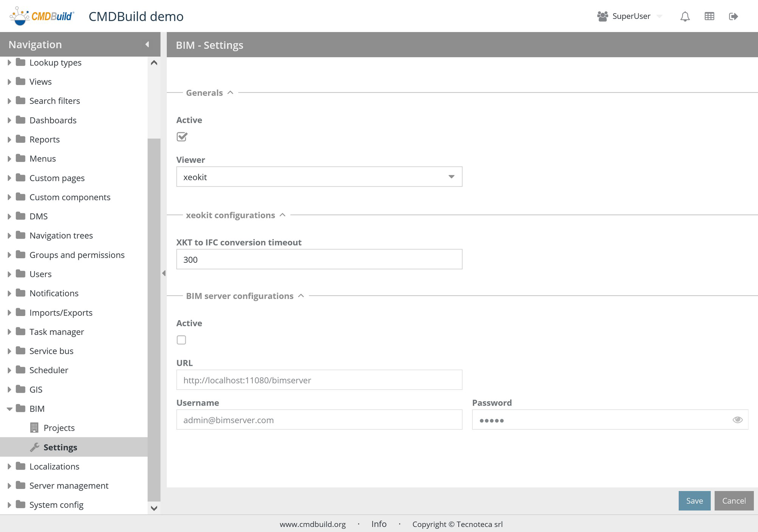Image resolution: width=758 pixels, height=532 pixels.
Task: Click the SuperUser group icon
Action: [x=602, y=16]
